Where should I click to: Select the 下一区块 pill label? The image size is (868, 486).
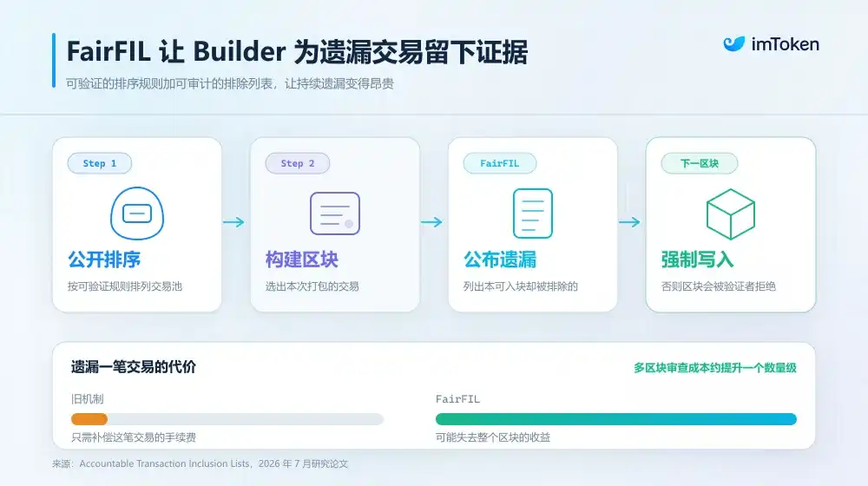pos(699,163)
